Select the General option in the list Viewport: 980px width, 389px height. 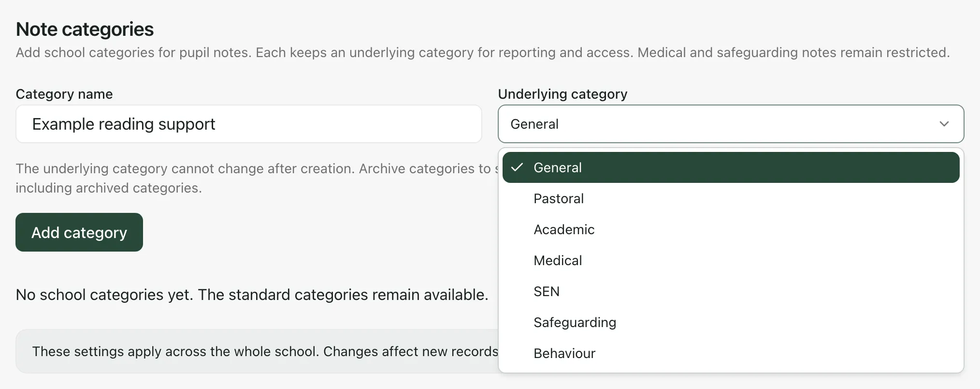(731, 167)
